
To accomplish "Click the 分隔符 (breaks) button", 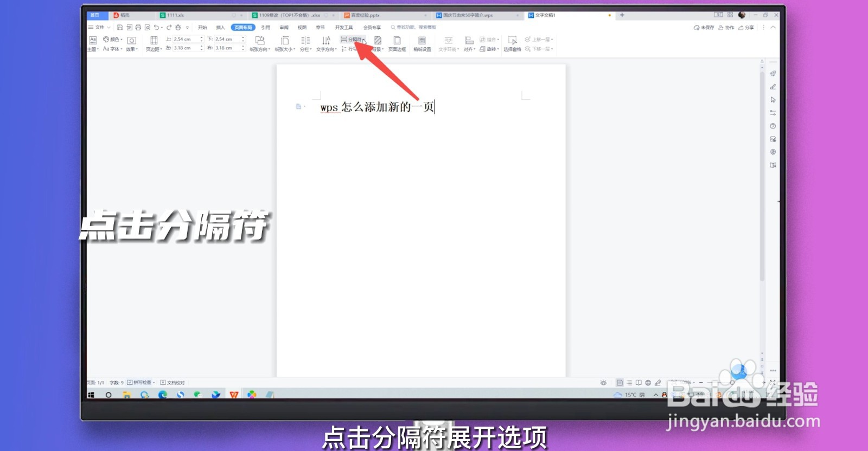I will (x=353, y=39).
